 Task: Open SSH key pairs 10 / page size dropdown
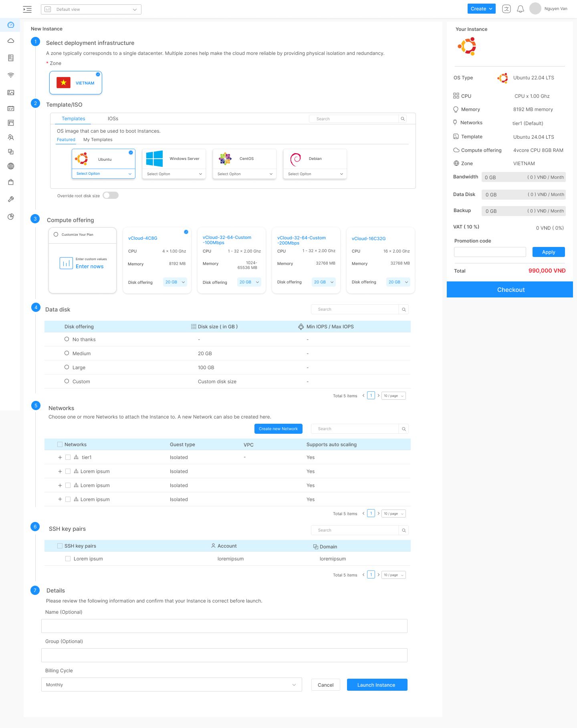(394, 575)
